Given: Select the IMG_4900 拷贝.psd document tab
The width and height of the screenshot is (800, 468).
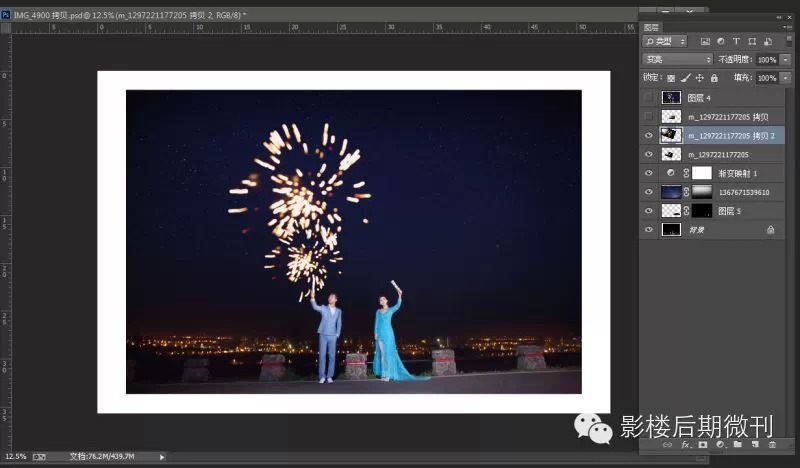Looking at the screenshot, I should (130, 15).
